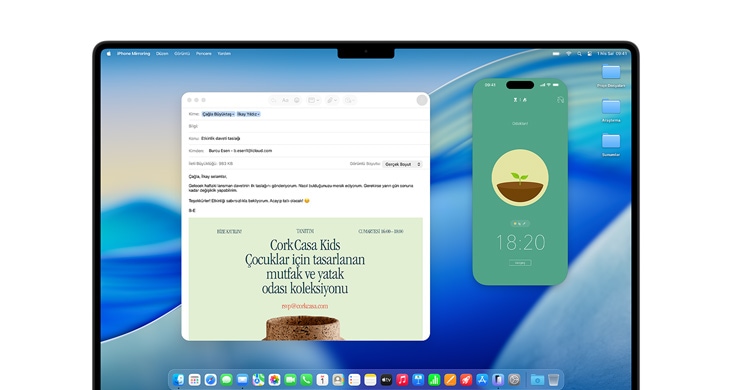Open the Trash in the Dock
The image size is (732, 390).
tap(553, 380)
